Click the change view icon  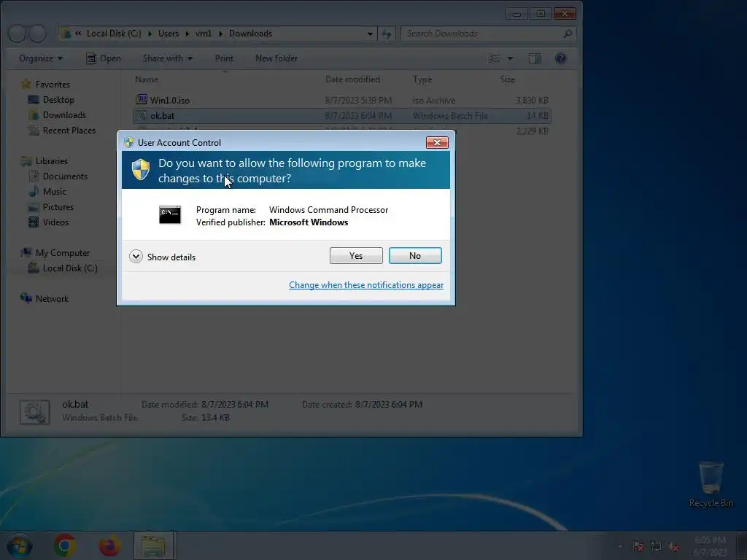click(x=495, y=58)
